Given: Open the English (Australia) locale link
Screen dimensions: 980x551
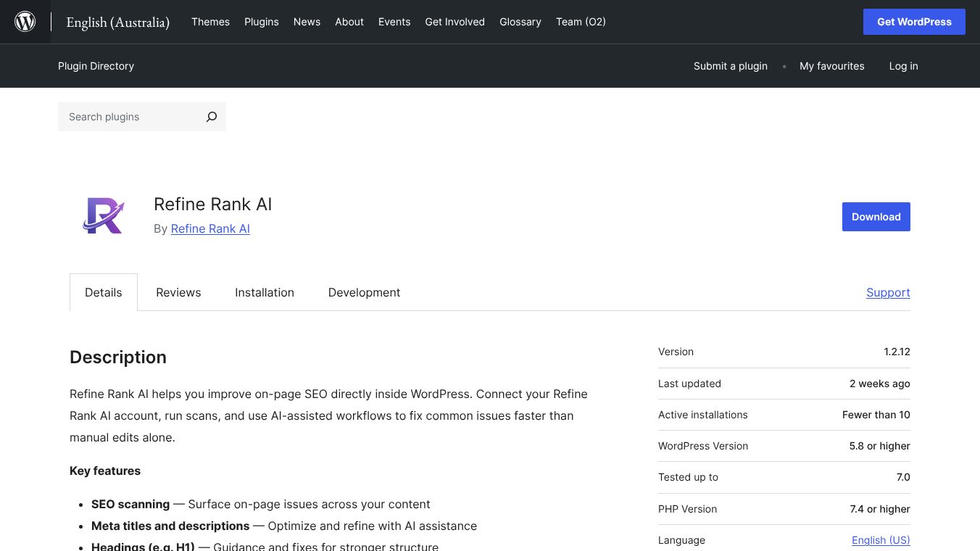Looking at the screenshot, I should (118, 22).
